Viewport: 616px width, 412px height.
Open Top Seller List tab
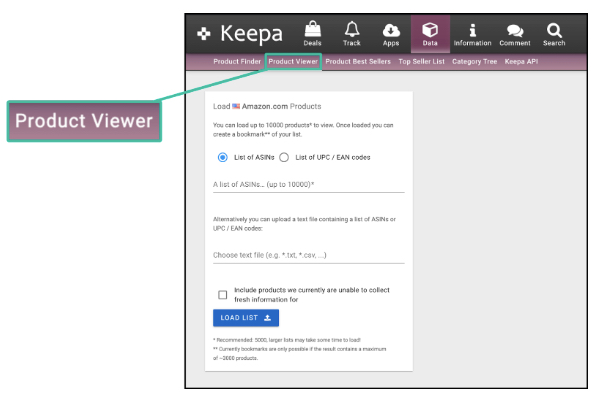pyautogui.click(x=422, y=62)
